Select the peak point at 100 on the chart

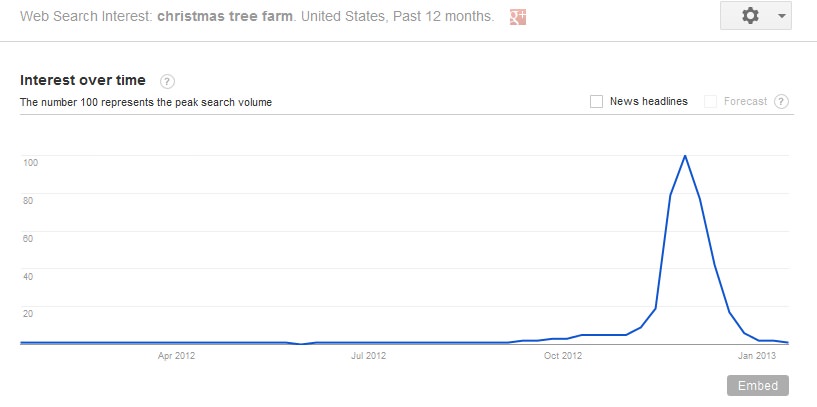coord(684,156)
